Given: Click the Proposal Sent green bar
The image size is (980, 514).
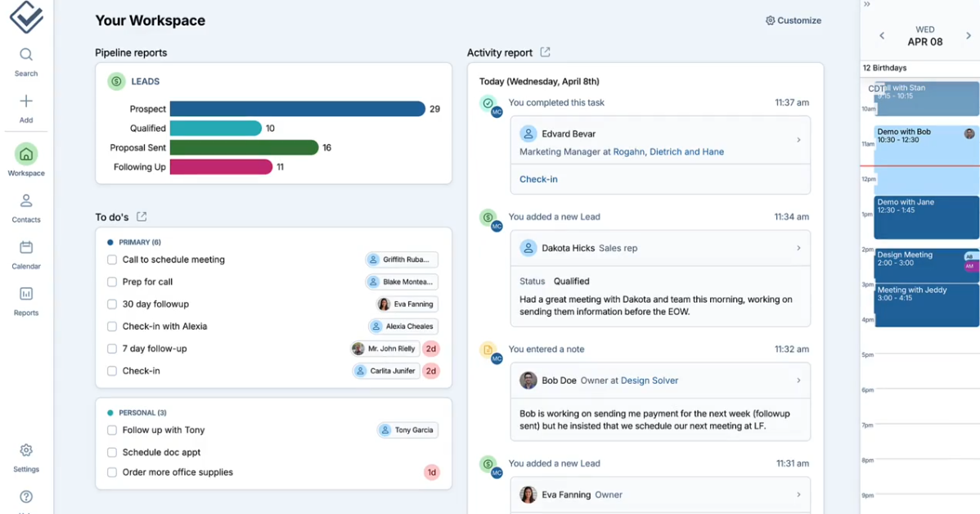Looking at the screenshot, I should coord(245,147).
